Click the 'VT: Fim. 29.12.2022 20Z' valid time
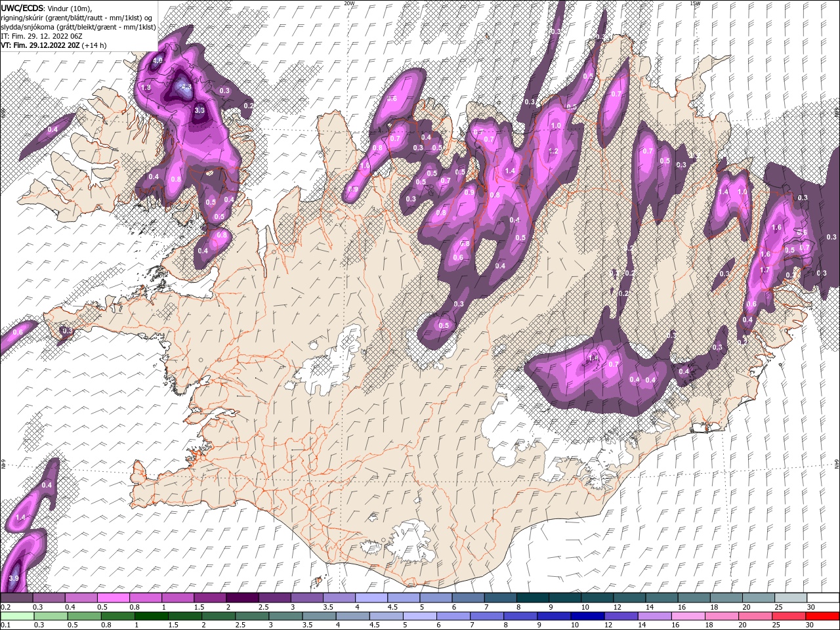840x630 pixels. pos(40,45)
